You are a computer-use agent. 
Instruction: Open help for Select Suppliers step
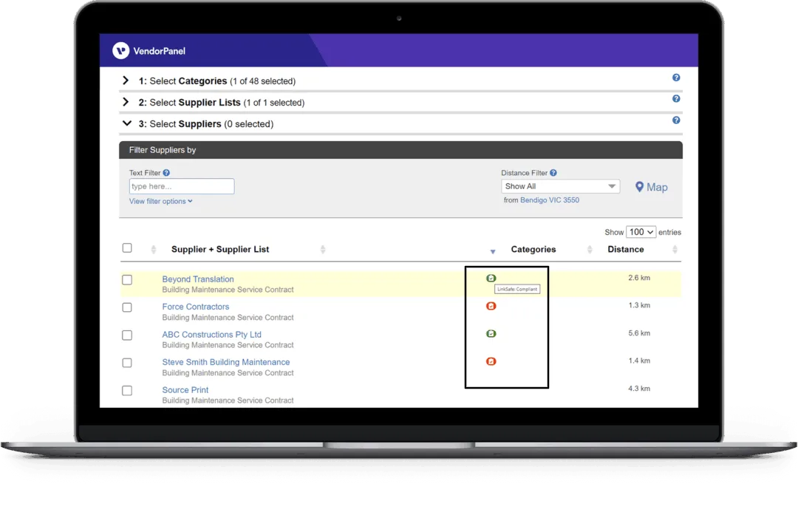point(676,120)
